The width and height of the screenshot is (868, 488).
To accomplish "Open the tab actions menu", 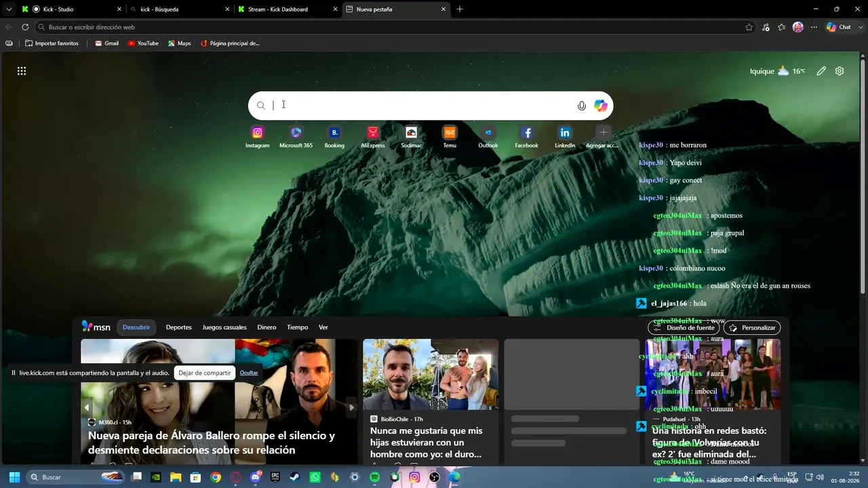I will pos(8,9).
